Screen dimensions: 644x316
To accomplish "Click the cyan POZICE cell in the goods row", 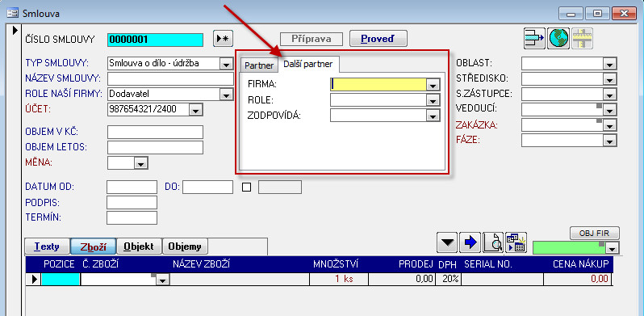I will coord(61,280).
